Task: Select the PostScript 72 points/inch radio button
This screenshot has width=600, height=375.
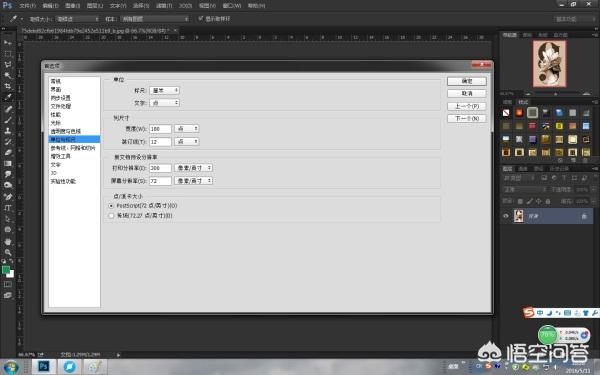Action: click(111, 205)
